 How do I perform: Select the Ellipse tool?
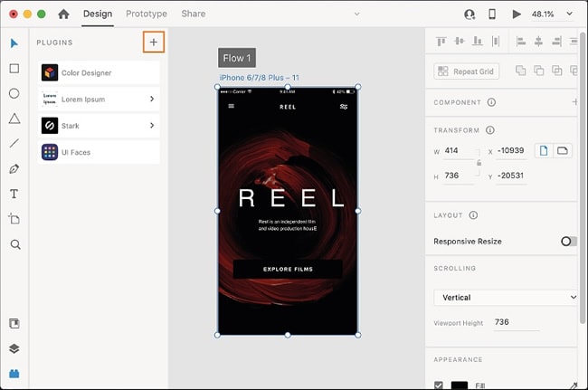point(14,93)
